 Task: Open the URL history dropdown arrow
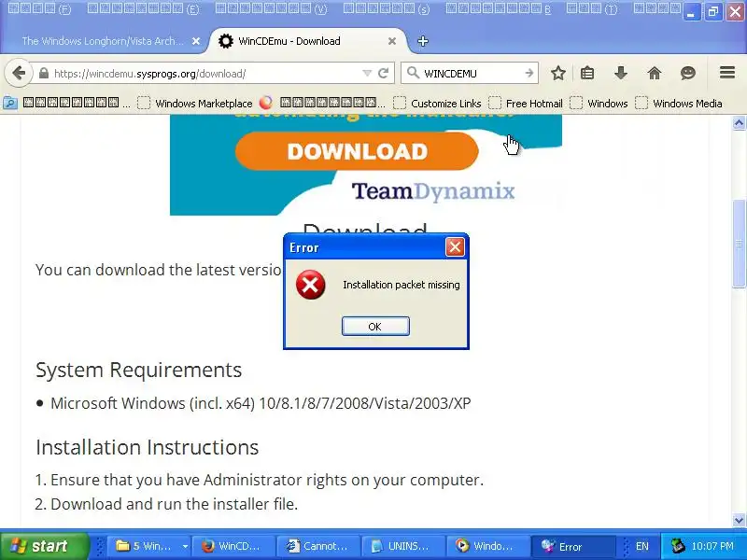tap(367, 74)
